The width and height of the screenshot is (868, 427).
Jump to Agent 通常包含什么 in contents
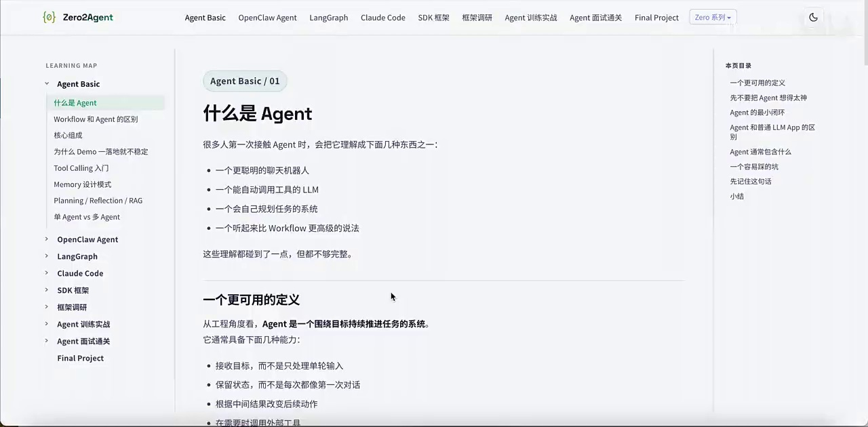point(760,152)
